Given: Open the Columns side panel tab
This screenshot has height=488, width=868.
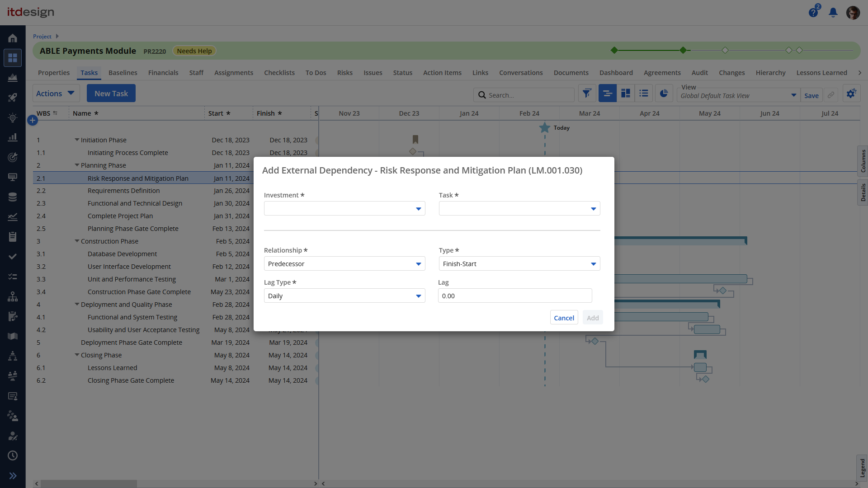Looking at the screenshot, I should tap(863, 161).
